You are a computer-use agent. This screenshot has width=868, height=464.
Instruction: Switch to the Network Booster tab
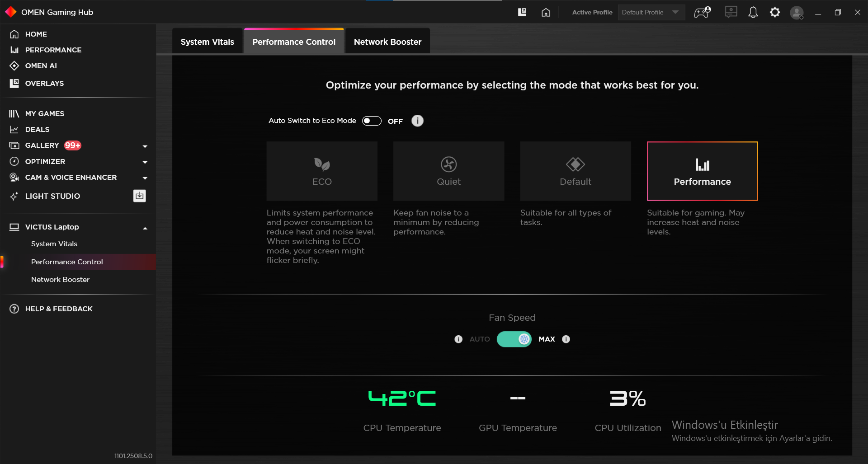[x=387, y=42]
